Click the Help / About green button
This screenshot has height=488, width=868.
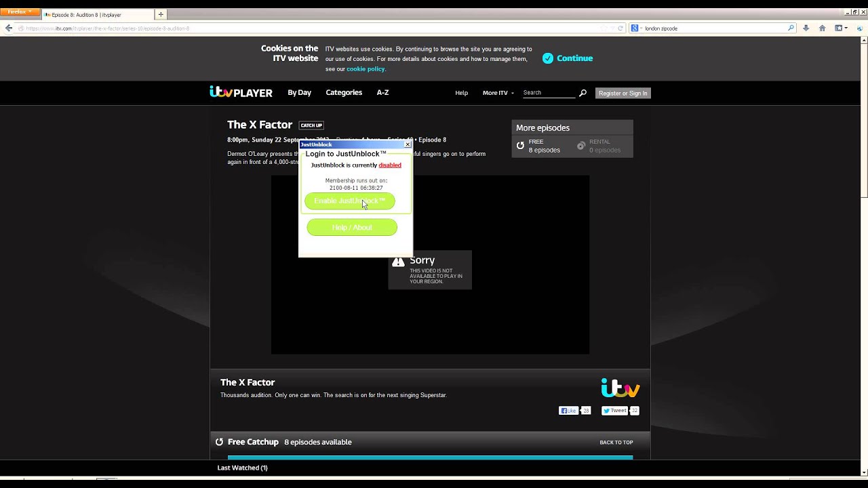pyautogui.click(x=352, y=228)
